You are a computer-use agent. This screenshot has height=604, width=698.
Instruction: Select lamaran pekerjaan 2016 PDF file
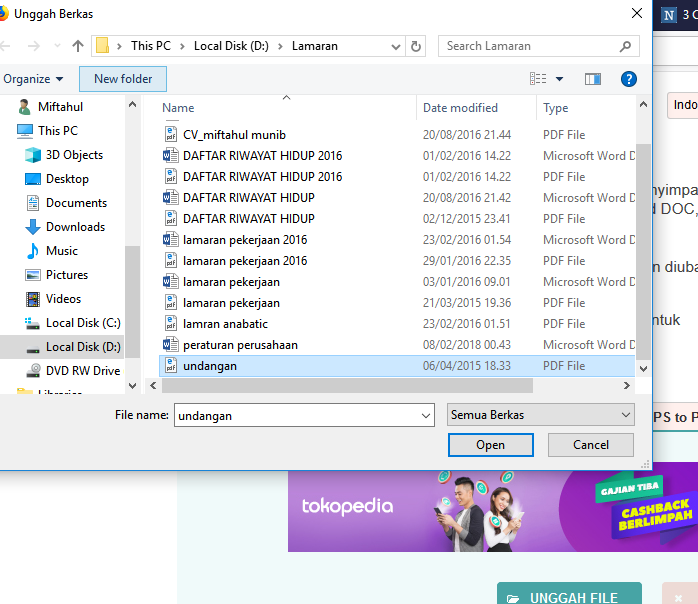[x=397, y=261]
